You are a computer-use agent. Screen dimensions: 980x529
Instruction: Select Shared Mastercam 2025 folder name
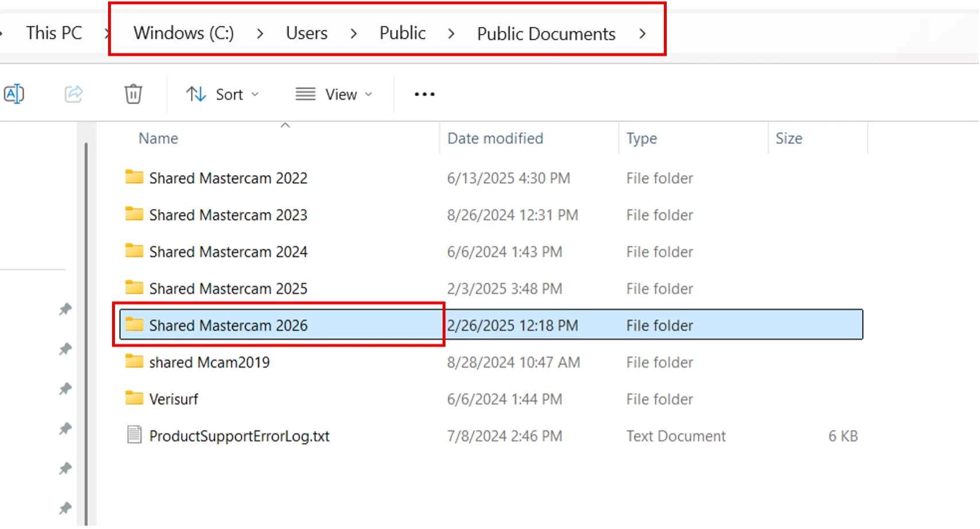228,288
